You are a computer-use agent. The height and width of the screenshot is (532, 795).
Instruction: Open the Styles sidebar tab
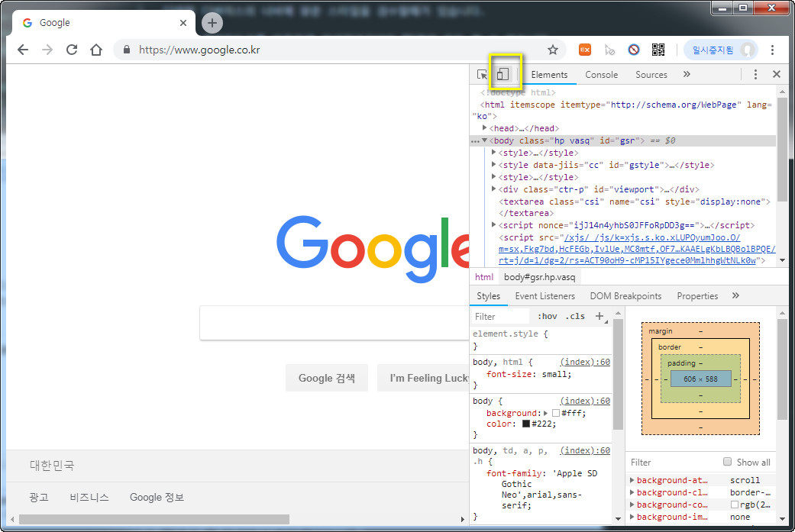click(488, 296)
